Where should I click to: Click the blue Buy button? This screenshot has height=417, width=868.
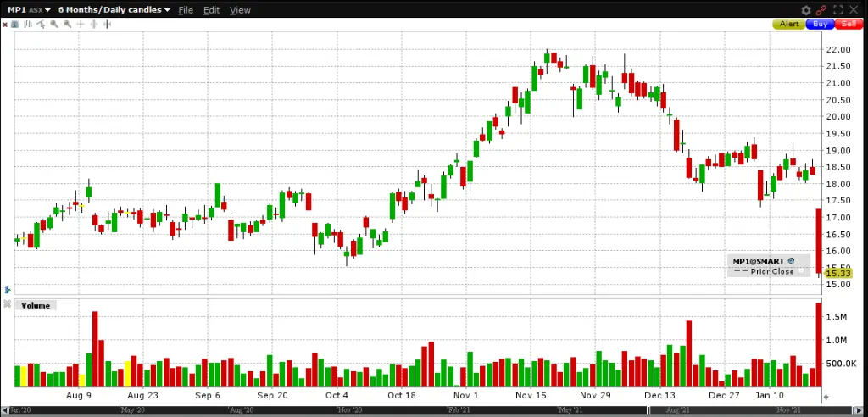pyautogui.click(x=820, y=25)
